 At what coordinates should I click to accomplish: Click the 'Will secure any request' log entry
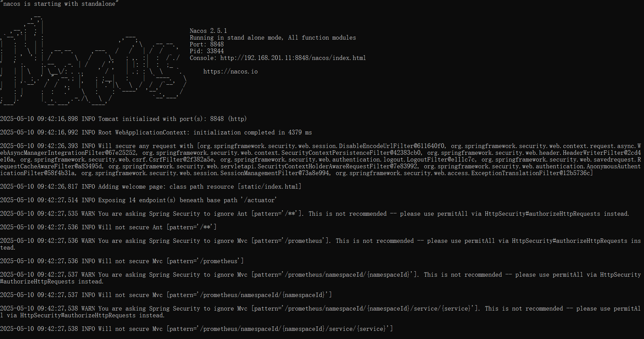click(x=320, y=160)
